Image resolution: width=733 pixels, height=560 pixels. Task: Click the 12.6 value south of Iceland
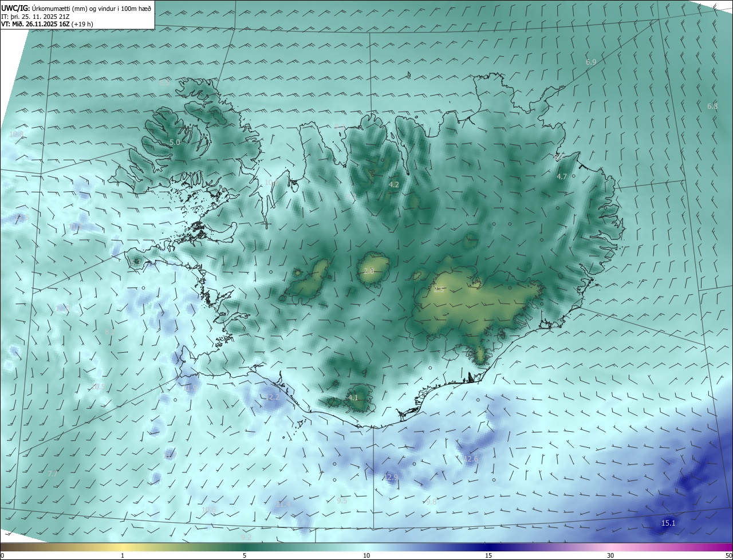coord(471,459)
